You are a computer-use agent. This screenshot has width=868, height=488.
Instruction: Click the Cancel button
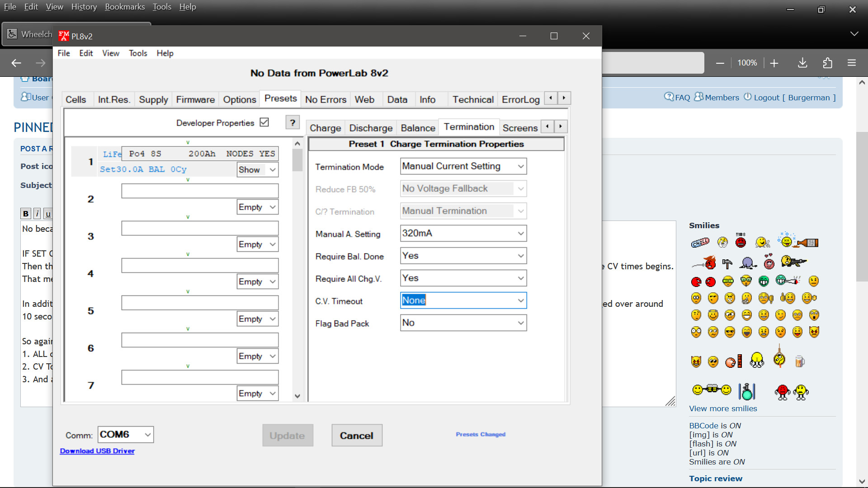point(357,436)
